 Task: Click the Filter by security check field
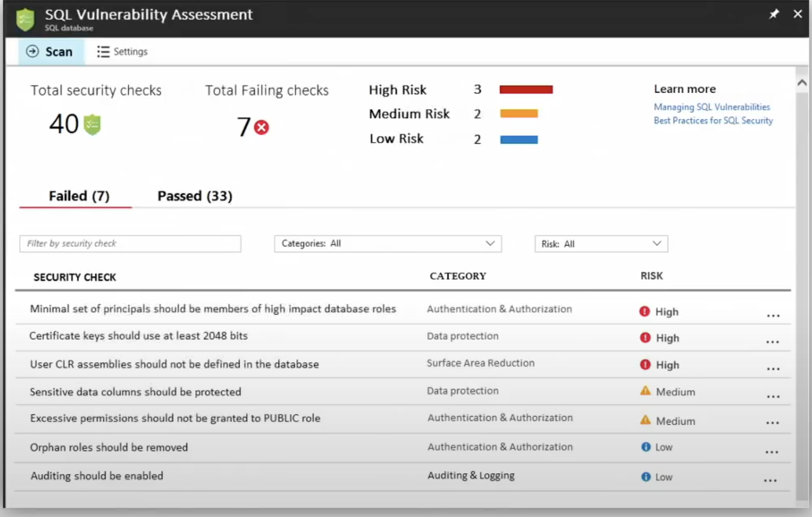pyautogui.click(x=130, y=244)
